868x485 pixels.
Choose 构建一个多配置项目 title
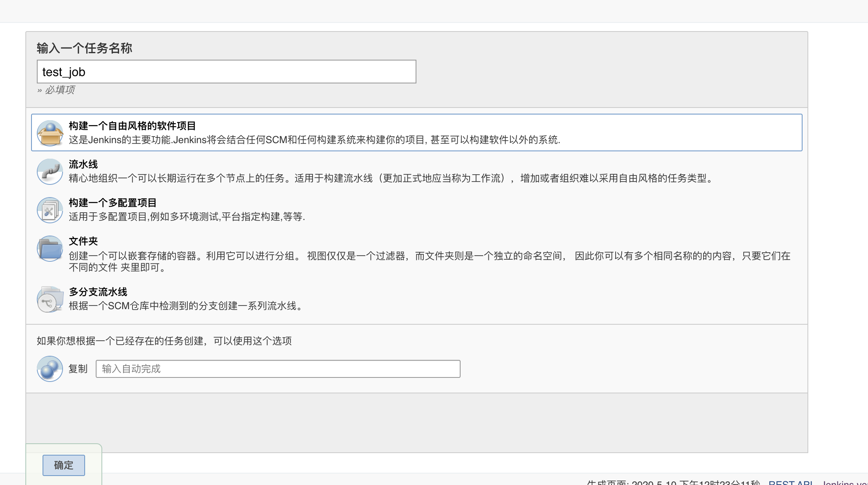112,203
